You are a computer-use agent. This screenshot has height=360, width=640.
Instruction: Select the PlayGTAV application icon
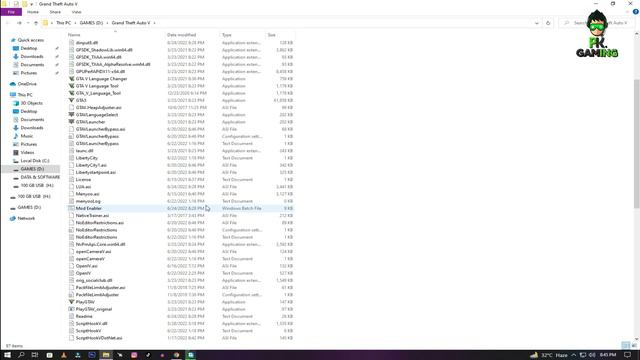[x=71, y=302]
